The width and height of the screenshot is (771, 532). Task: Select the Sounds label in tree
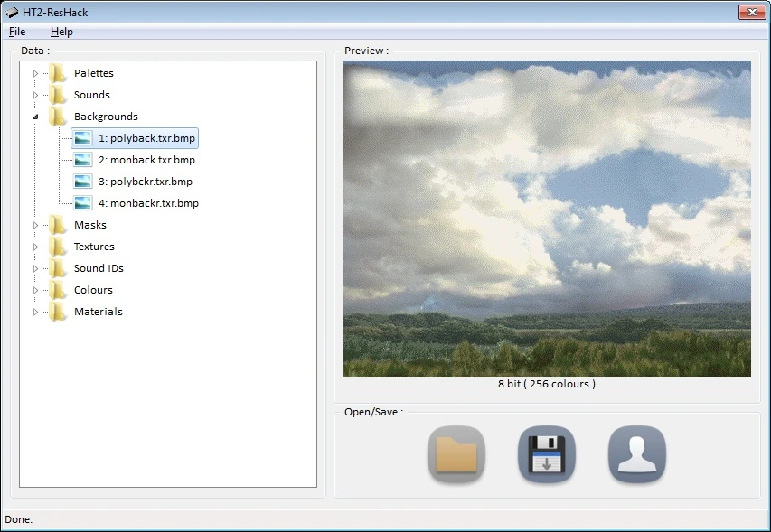point(92,95)
